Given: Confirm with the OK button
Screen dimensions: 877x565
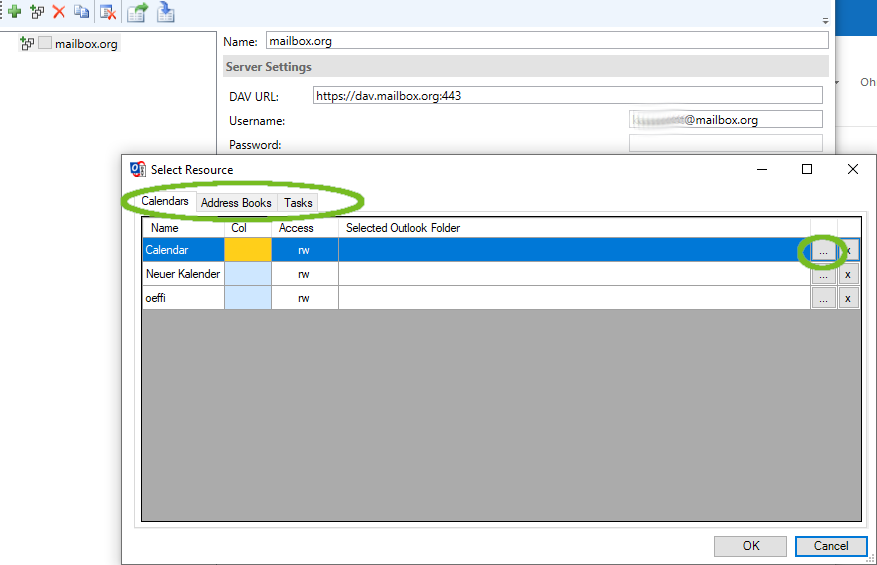Looking at the screenshot, I should (751, 546).
